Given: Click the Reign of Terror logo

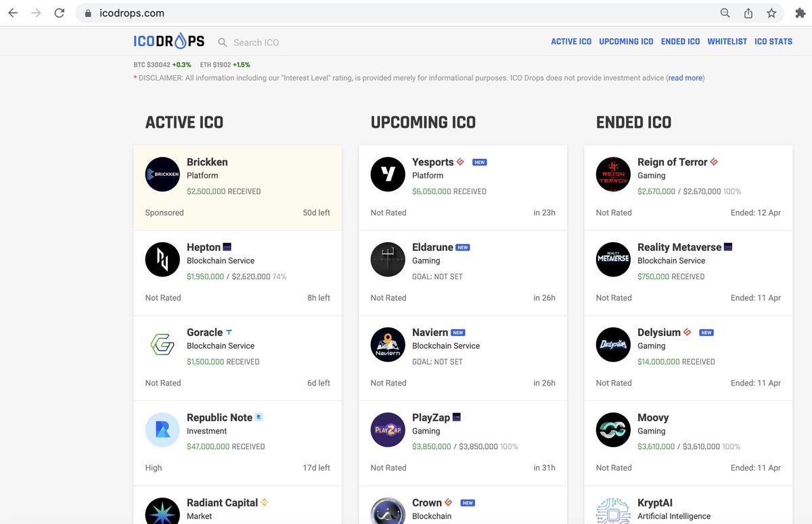Looking at the screenshot, I should coord(613,174).
